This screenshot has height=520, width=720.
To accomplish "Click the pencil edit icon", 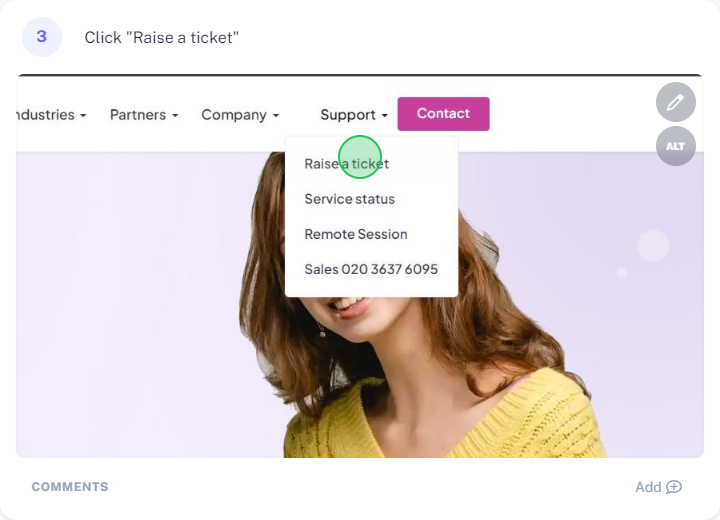I will pyautogui.click(x=676, y=102).
